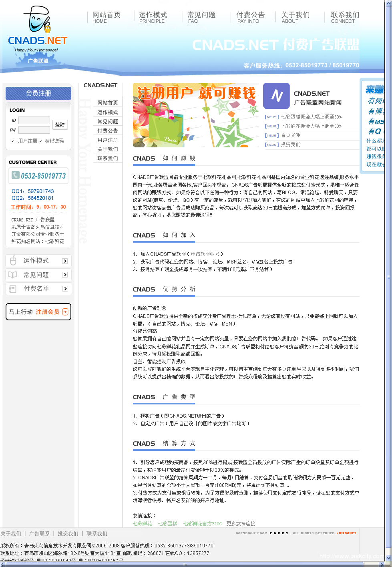Screen dimensions: 392x567
Task: Click the 忘记密码 forgot-password link
Action: pyautogui.click(x=54, y=141)
